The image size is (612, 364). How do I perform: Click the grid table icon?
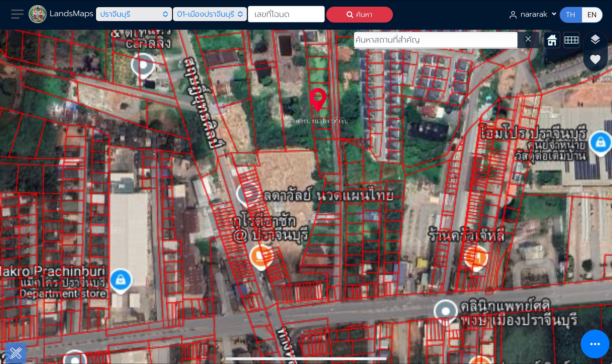(x=572, y=40)
